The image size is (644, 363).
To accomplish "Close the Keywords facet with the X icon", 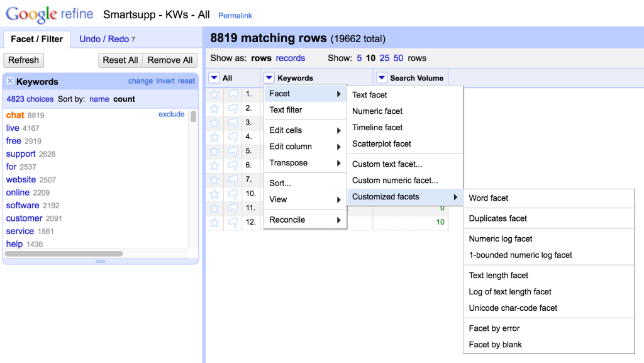I will [x=10, y=81].
